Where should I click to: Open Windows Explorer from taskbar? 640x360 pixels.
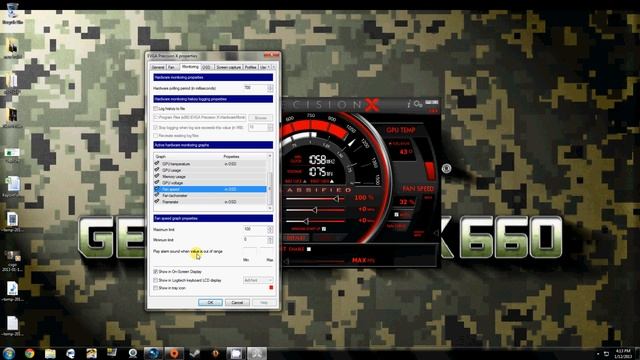click(50, 353)
